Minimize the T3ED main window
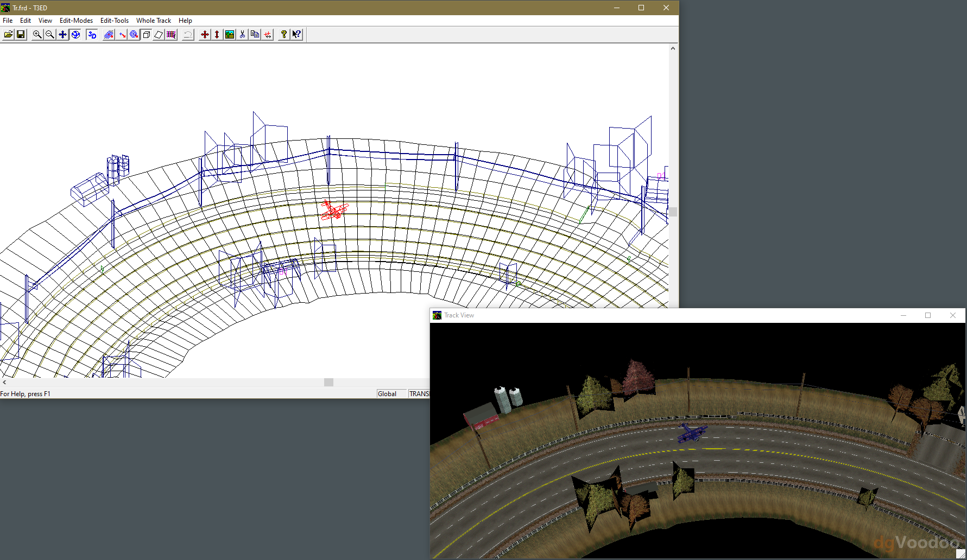Screen dimensions: 967x560 [617, 8]
